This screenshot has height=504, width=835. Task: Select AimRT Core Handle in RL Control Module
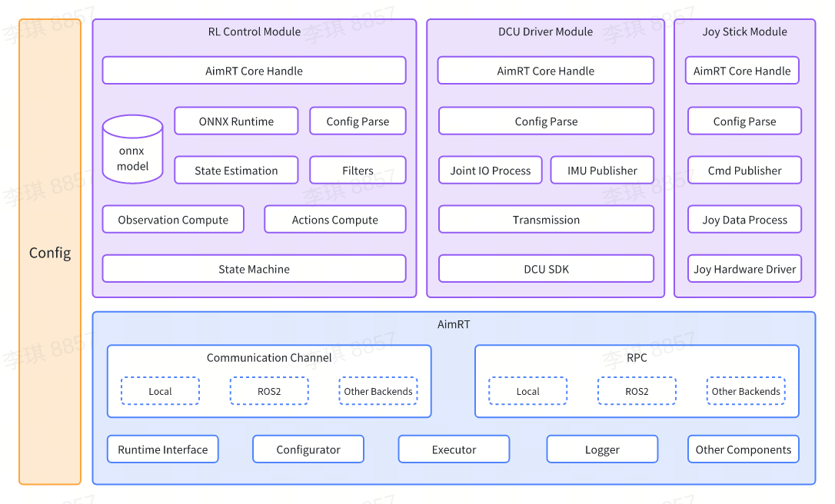point(254,71)
